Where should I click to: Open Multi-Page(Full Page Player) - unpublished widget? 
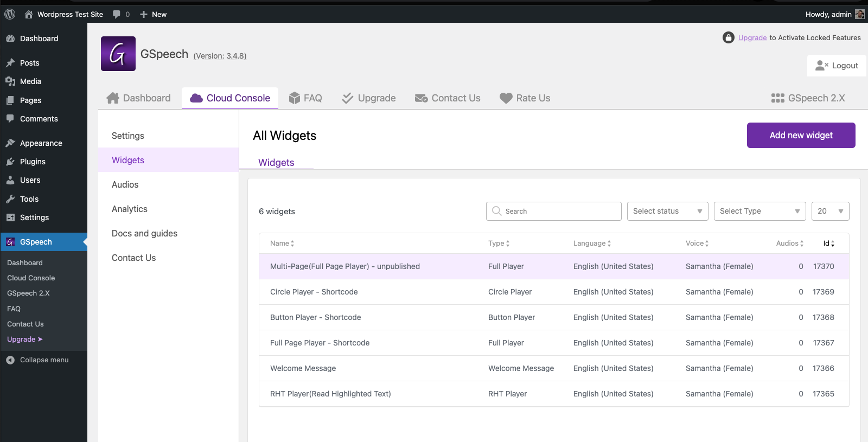point(554,266)
